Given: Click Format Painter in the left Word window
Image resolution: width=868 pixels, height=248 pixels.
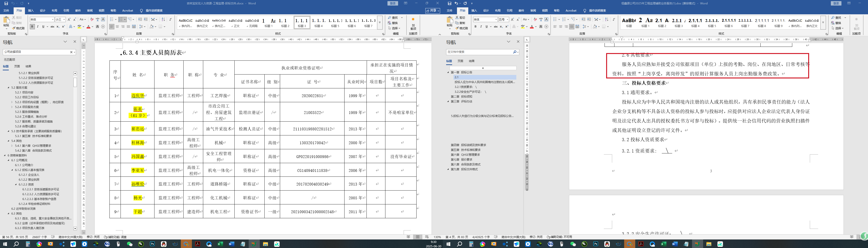Looking at the screenshot, I should tap(18, 28).
